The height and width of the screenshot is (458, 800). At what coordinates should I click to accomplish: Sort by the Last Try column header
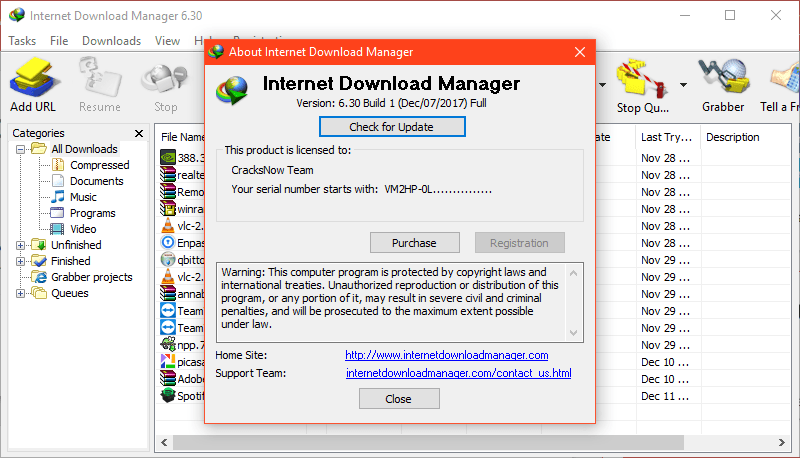click(x=667, y=137)
